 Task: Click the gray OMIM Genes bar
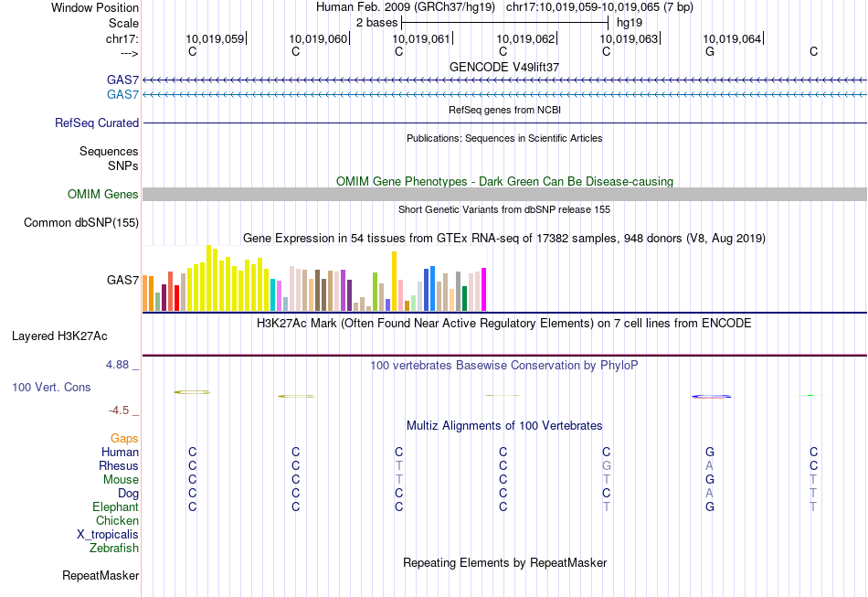point(505,195)
